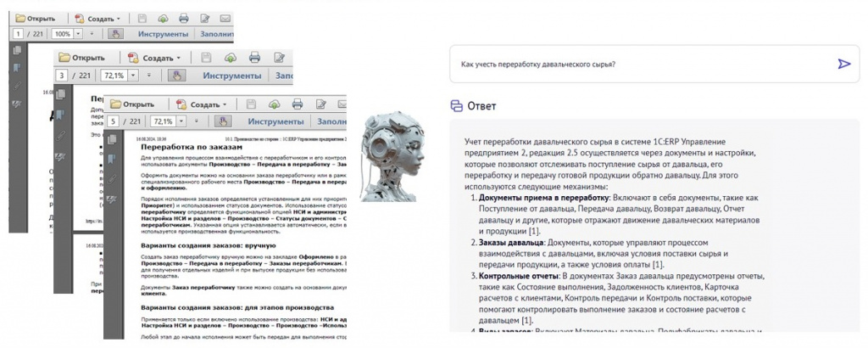Show attachments paperclip panel in the page 5 PDF window
This screenshot has height=348, width=868.
click(x=112, y=179)
